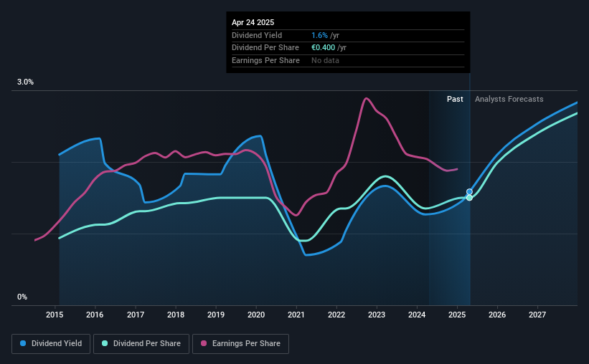Click the 2024 x-axis label
Image resolution: width=589 pixels, height=364 pixels.
click(417, 315)
